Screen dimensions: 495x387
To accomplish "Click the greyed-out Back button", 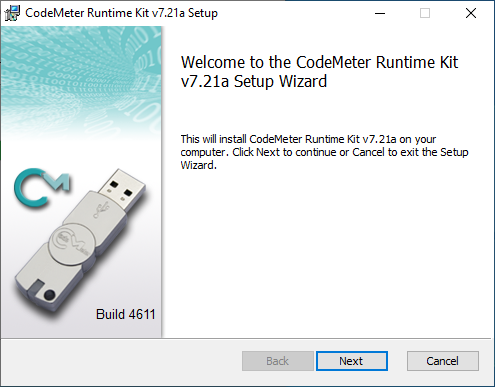I will (278, 361).
